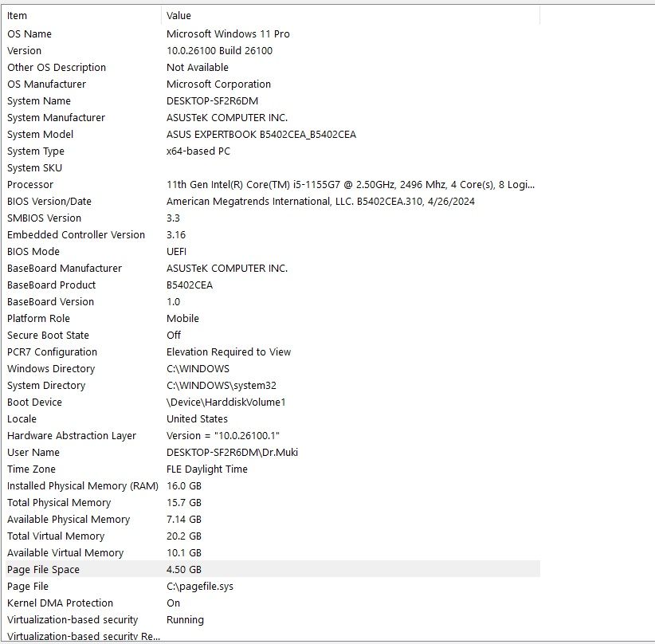The height and width of the screenshot is (644, 655).
Task: Select the BIOS Mode row
Action: [x=273, y=251]
